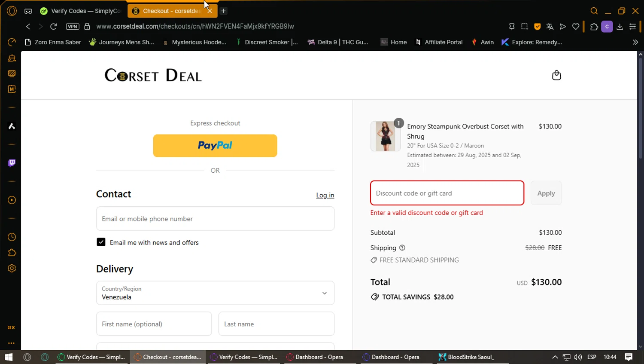Image resolution: width=644 pixels, height=364 pixels.
Task: Open the first Dashboard - Opera taskbar window
Action: (x=319, y=357)
